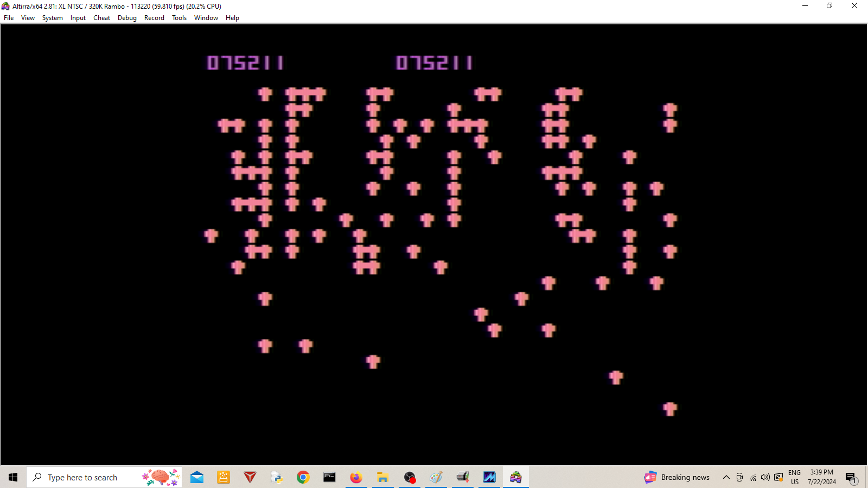Open the blue M app on taskbar

(x=489, y=477)
